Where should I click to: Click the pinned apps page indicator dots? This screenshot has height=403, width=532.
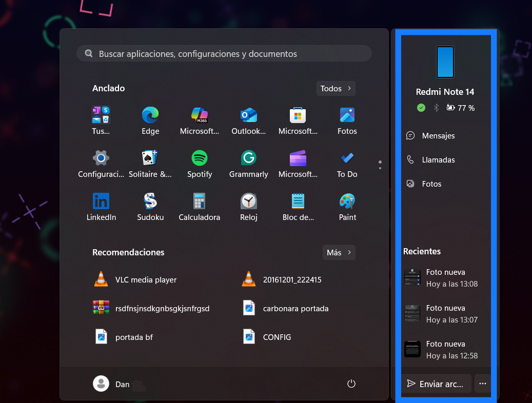click(380, 165)
